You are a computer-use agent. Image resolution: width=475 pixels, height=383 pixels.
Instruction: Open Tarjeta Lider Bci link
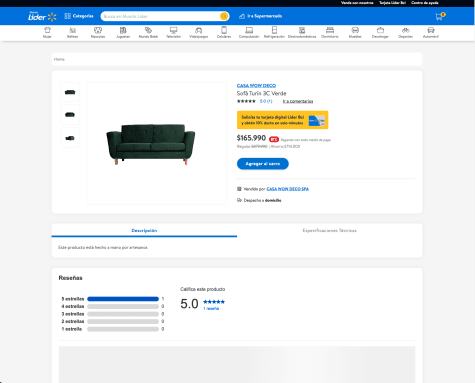coord(392,3)
